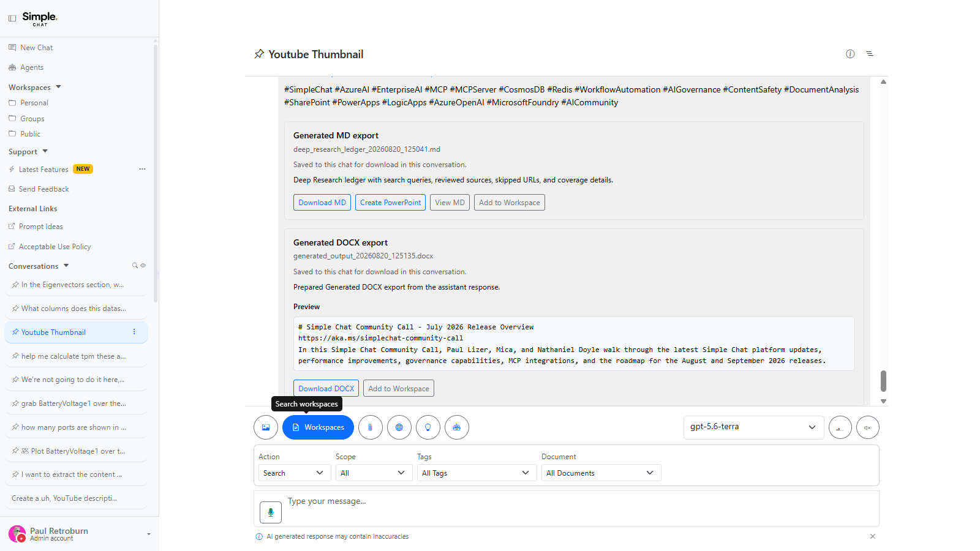Viewport: 980px width, 551px height.
Task: Click the View MD button
Action: pos(450,203)
